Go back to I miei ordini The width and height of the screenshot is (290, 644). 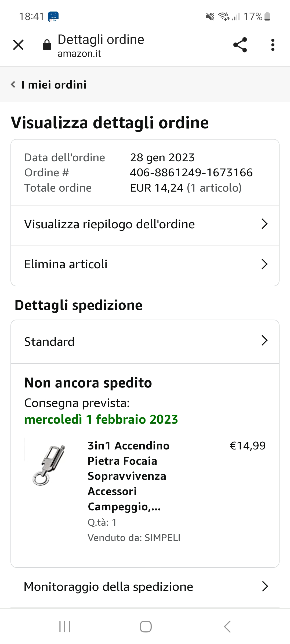[54, 85]
